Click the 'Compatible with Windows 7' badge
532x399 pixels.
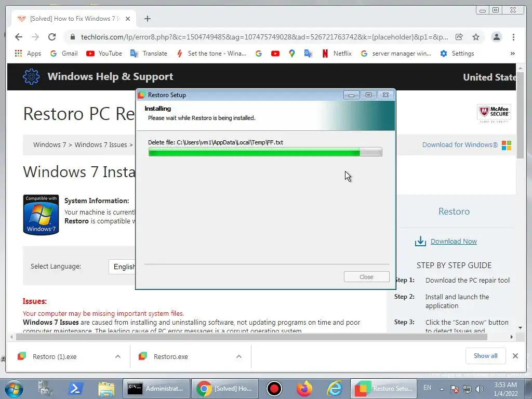point(41,215)
